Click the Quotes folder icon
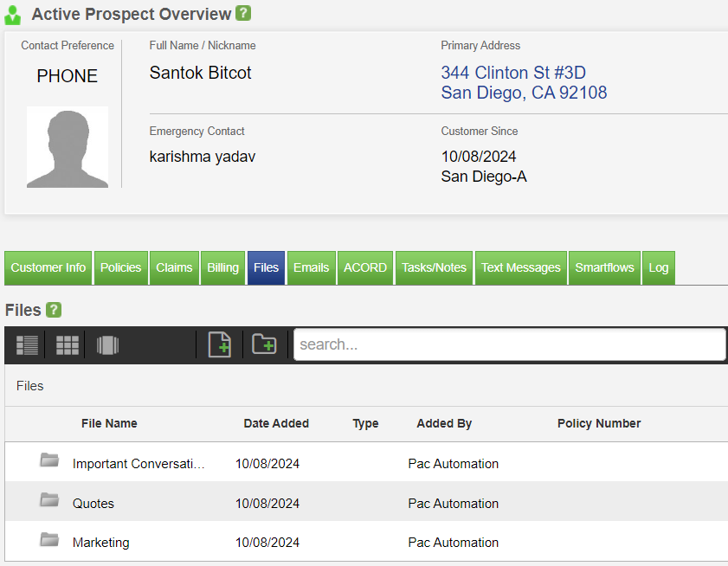728x566 pixels. (x=49, y=500)
